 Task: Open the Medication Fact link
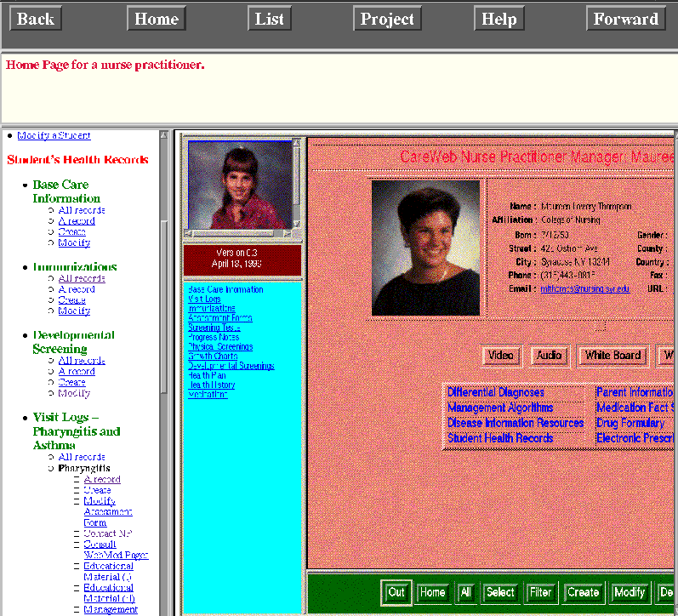pyautogui.click(x=635, y=408)
